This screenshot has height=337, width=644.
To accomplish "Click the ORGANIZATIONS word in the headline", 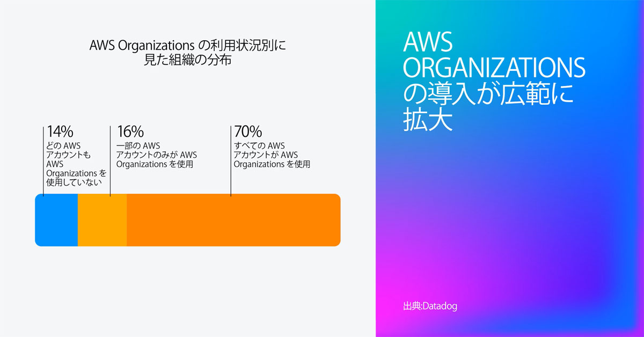I will 494,68.
